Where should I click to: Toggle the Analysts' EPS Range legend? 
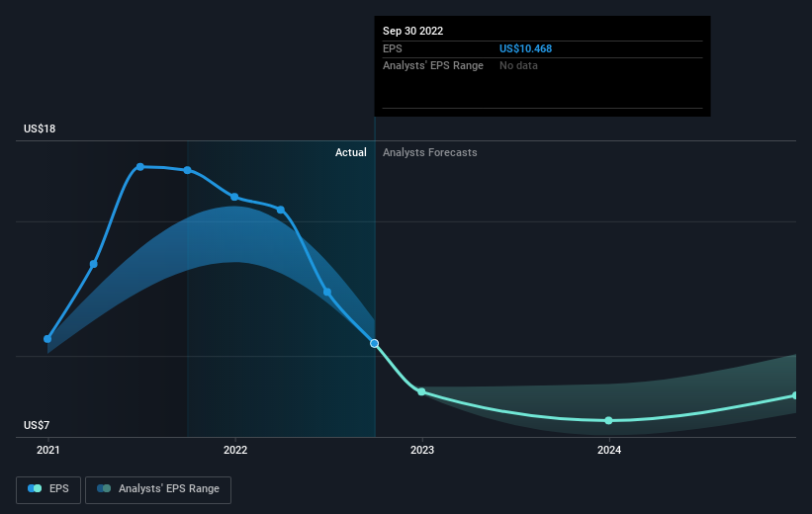[x=158, y=489]
